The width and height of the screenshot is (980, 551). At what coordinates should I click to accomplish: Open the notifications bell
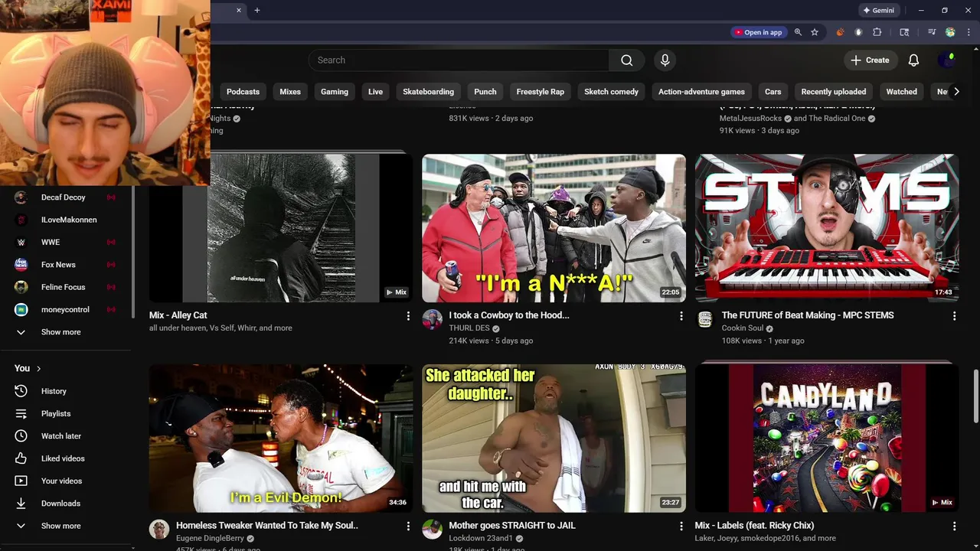(x=913, y=60)
